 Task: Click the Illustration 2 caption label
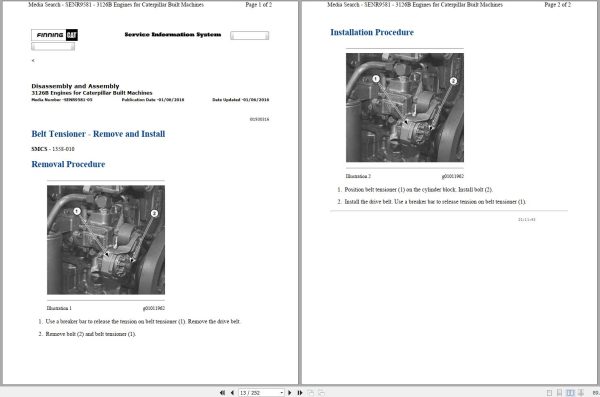358,176
